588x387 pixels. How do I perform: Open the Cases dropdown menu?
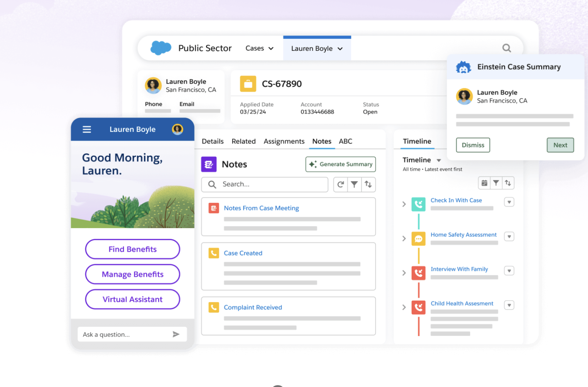[259, 48]
